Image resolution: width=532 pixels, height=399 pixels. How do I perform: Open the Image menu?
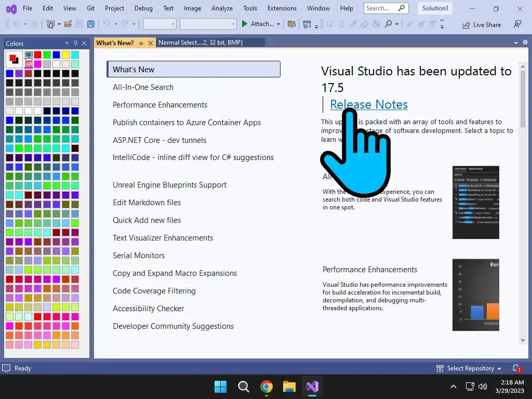(x=192, y=8)
